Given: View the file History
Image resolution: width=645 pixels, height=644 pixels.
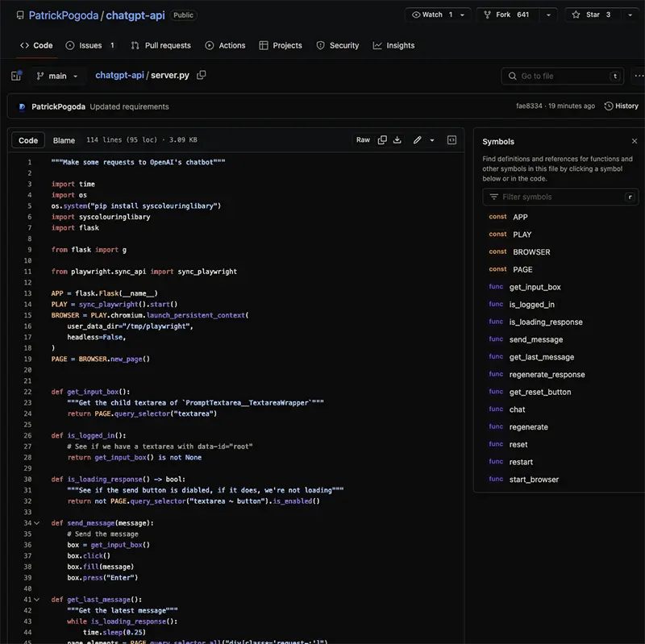Looking at the screenshot, I should (x=621, y=106).
